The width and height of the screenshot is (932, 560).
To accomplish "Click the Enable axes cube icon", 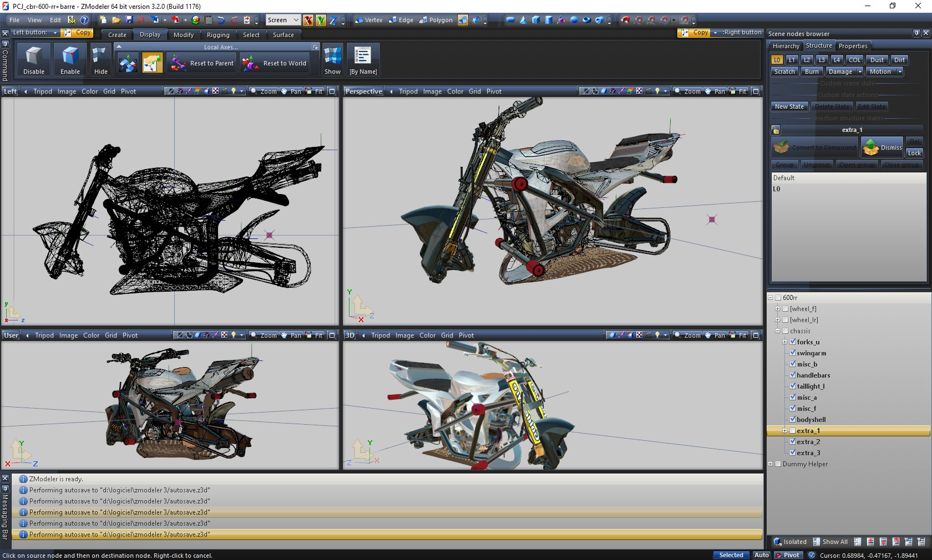I will pyautogui.click(x=70, y=56).
